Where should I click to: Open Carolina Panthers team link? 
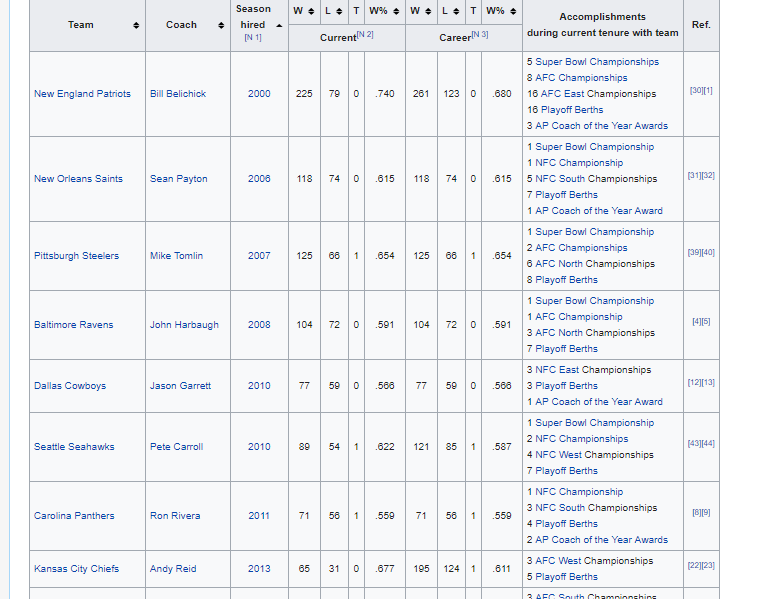74,516
